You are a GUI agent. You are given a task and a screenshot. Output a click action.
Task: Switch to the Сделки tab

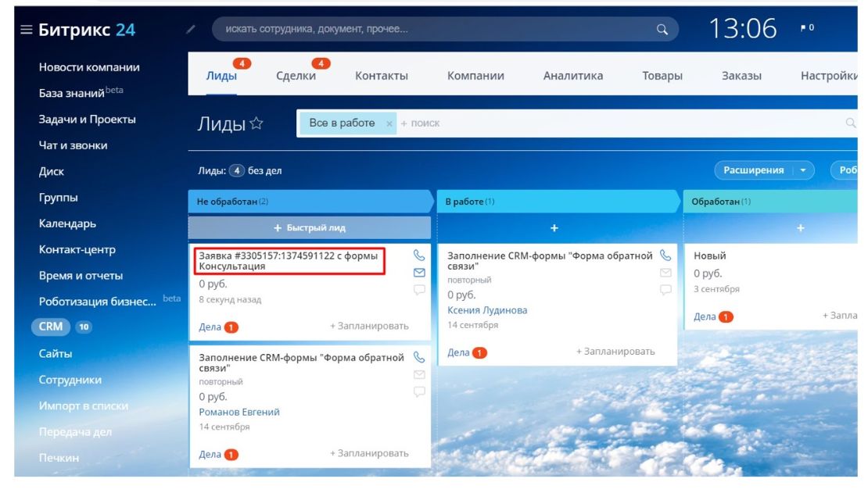pos(296,76)
